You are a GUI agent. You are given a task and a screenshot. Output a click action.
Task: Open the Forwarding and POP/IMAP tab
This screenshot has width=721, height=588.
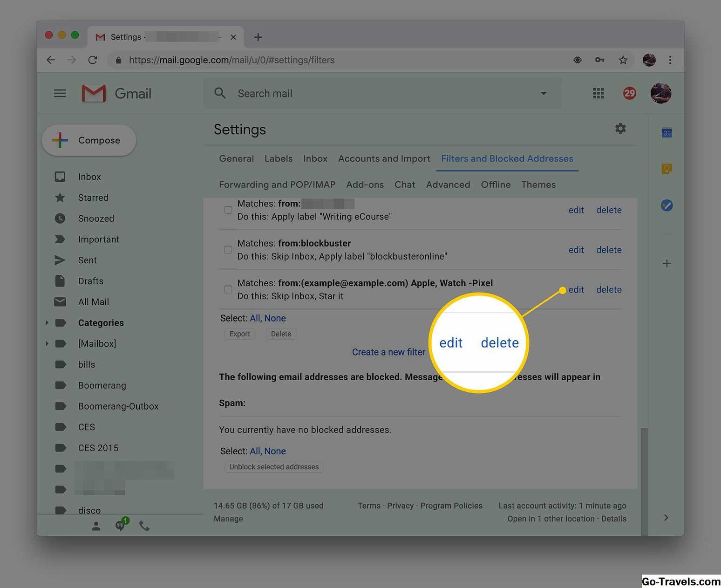pyautogui.click(x=277, y=185)
